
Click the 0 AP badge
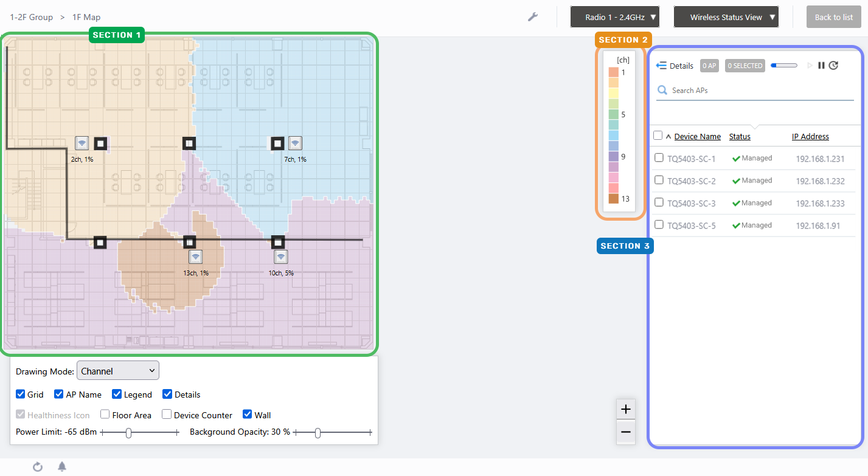pyautogui.click(x=710, y=66)
